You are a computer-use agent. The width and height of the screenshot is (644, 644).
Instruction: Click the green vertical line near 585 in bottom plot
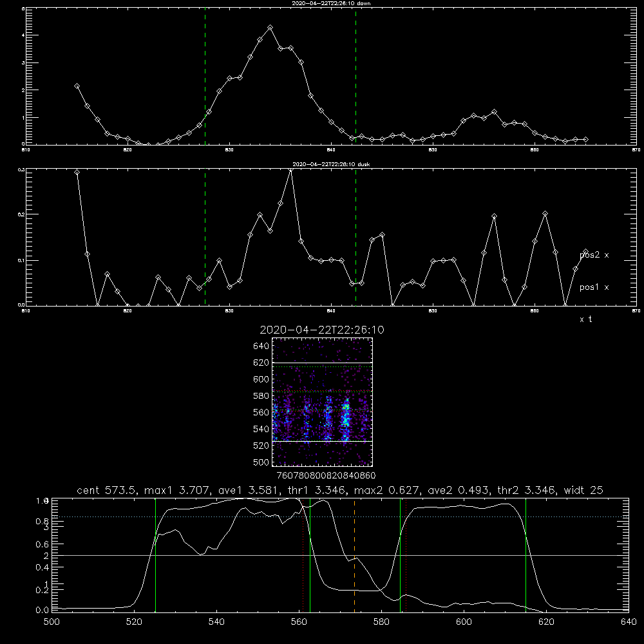[400, 555]
